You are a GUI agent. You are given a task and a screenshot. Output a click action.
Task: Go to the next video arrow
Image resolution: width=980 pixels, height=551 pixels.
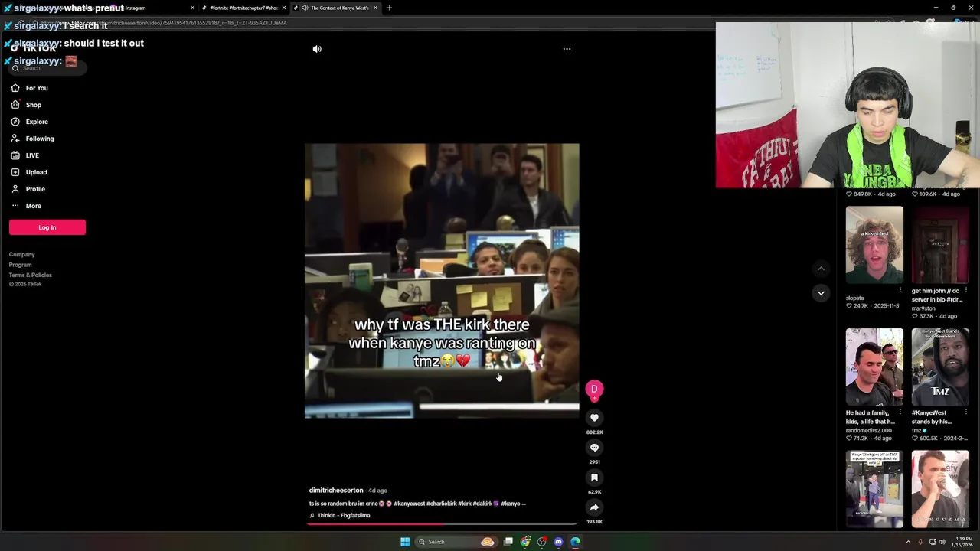821,293
